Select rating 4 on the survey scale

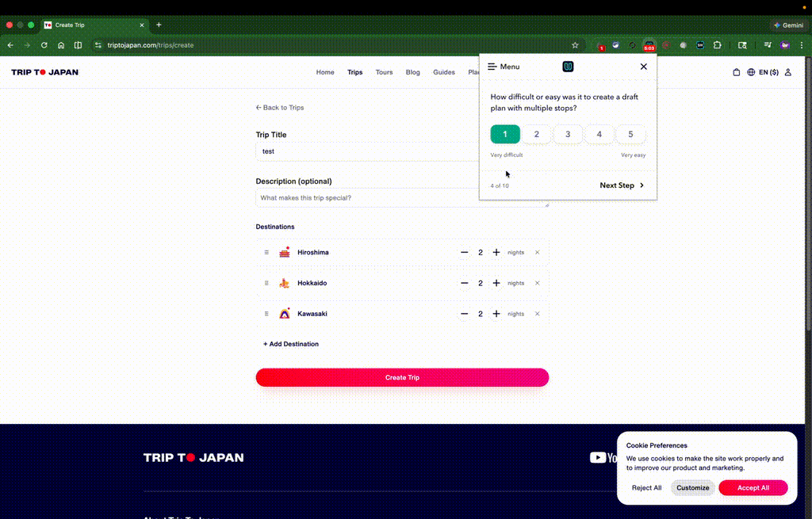[x=599, y=134]
